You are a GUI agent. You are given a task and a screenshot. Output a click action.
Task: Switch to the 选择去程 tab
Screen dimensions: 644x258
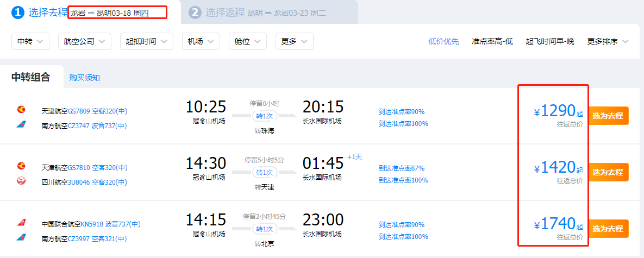[90, 12]
